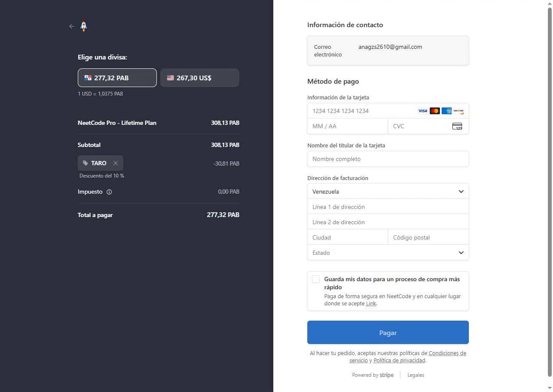Click the Mastercard logo
This screenshot has width=553, height=392.
pos(435,111)
